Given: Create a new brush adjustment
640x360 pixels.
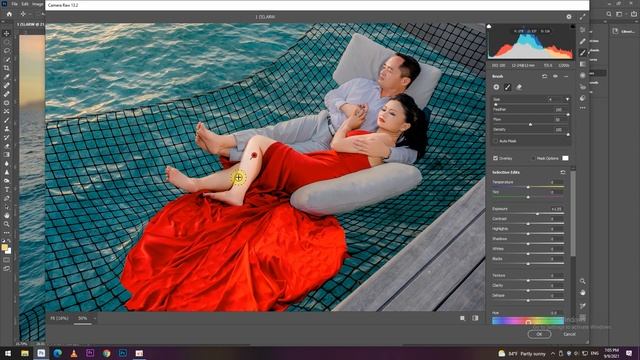Looking at the screenshot, I should pos(496,87).
